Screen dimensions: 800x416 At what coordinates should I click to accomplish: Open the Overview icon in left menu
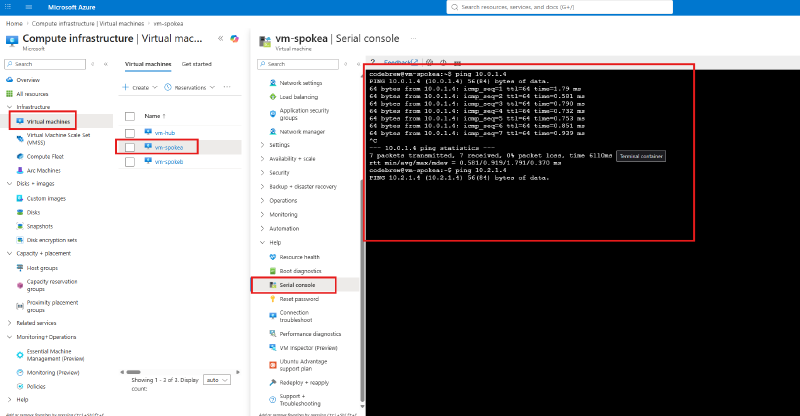[x=10, y=80]
